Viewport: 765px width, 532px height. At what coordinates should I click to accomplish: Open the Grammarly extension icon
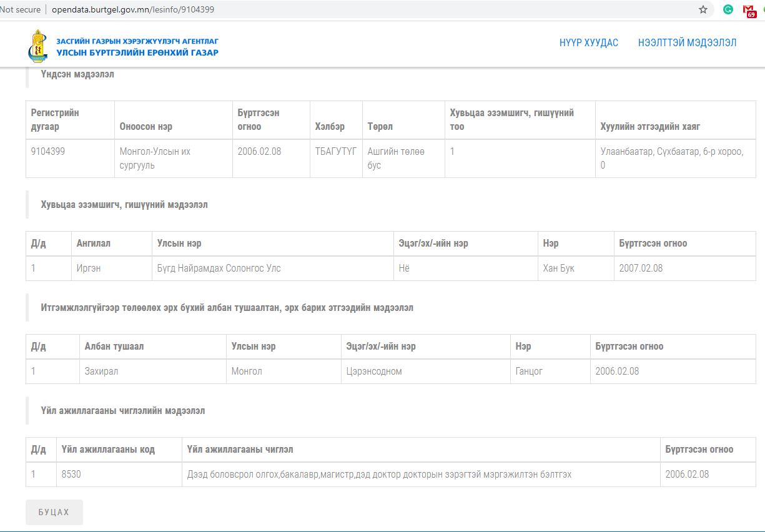(728, 9)
